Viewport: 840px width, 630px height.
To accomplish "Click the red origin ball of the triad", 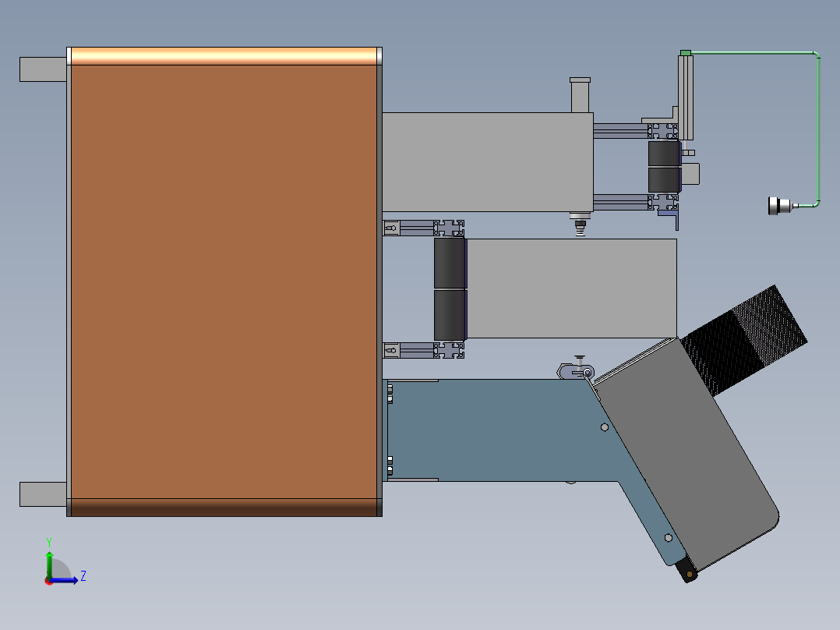I will (x=49, y=581).
